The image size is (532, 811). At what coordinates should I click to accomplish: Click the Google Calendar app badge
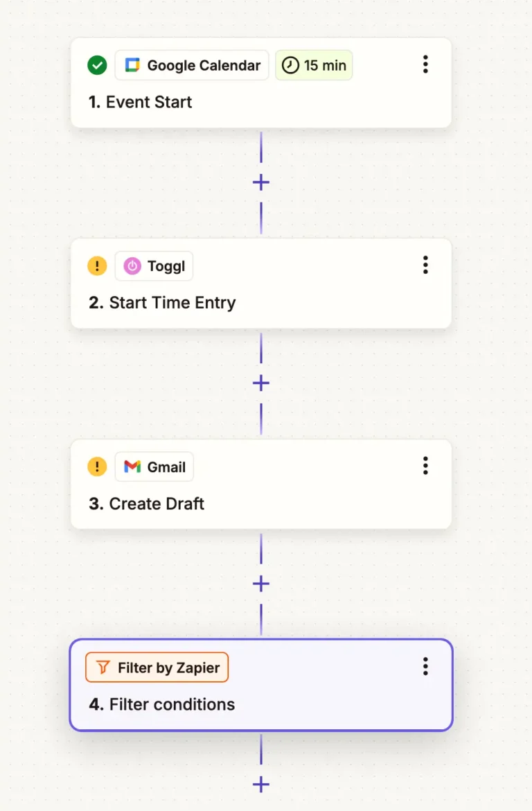pyautogui.click(x=192, y=66)
